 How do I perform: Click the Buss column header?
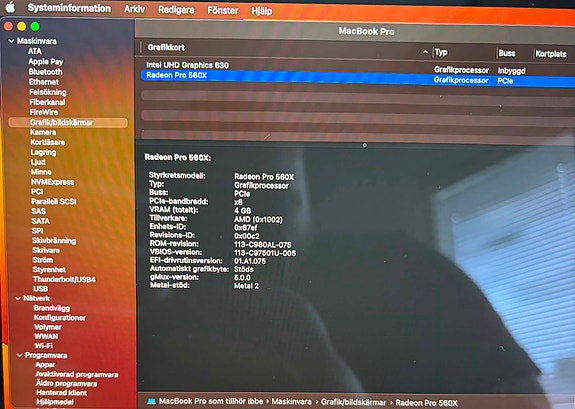tap(507, 53)
